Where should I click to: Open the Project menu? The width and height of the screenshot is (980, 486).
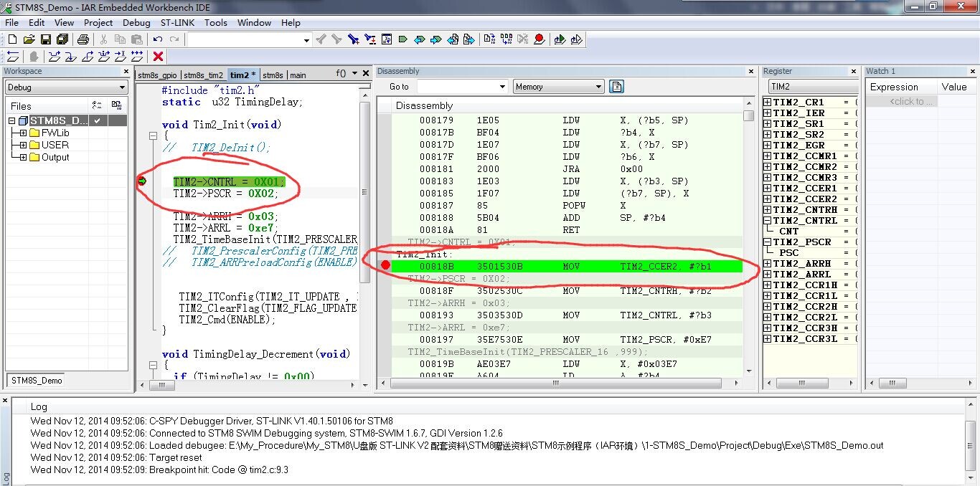(98, 22)
